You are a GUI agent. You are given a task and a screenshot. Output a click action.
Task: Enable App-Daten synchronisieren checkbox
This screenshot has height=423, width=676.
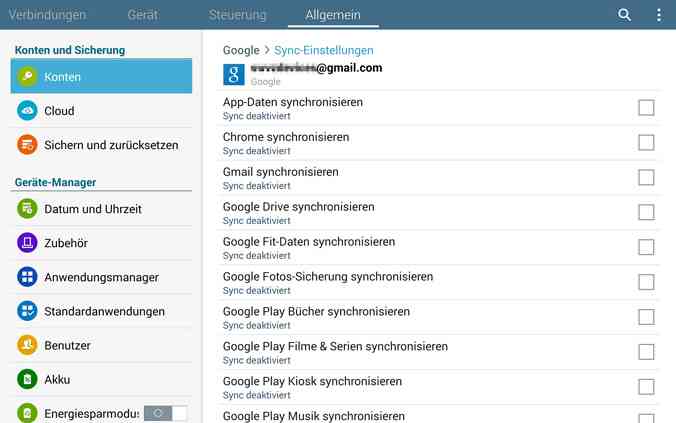pyautogui.click(x=646, y=108)
